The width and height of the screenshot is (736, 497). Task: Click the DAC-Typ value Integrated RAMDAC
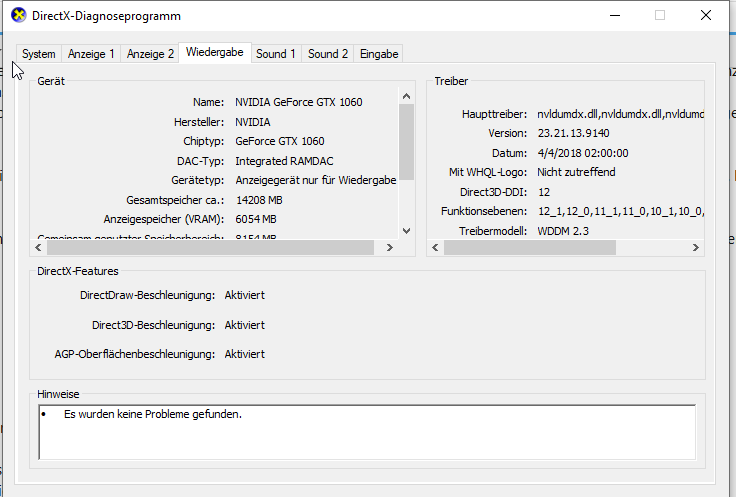click(284, 161)
